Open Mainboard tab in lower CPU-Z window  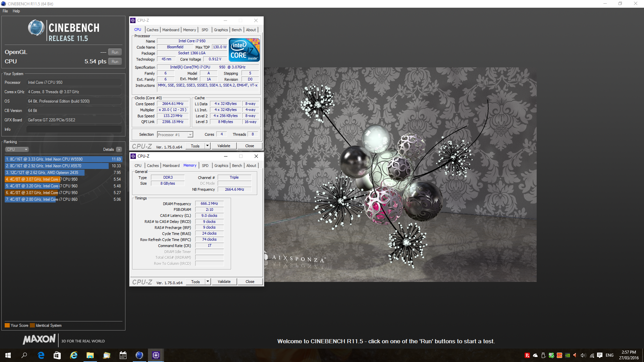[171, 166]
